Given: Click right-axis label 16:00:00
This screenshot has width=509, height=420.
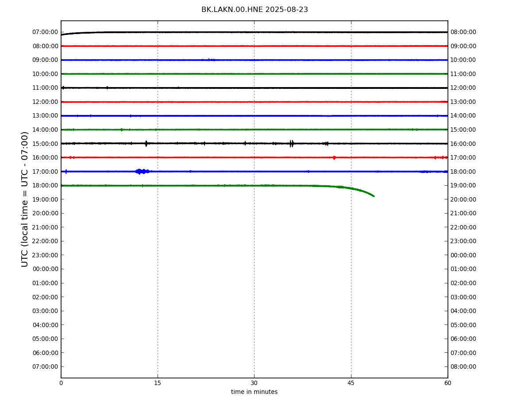Looking at the screenshot, I should pos(463,144).
